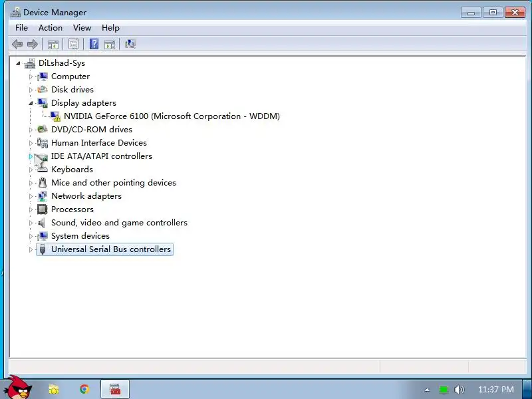Open the View menu
Viewport: 532px width, 399px height.
[82, 28]
